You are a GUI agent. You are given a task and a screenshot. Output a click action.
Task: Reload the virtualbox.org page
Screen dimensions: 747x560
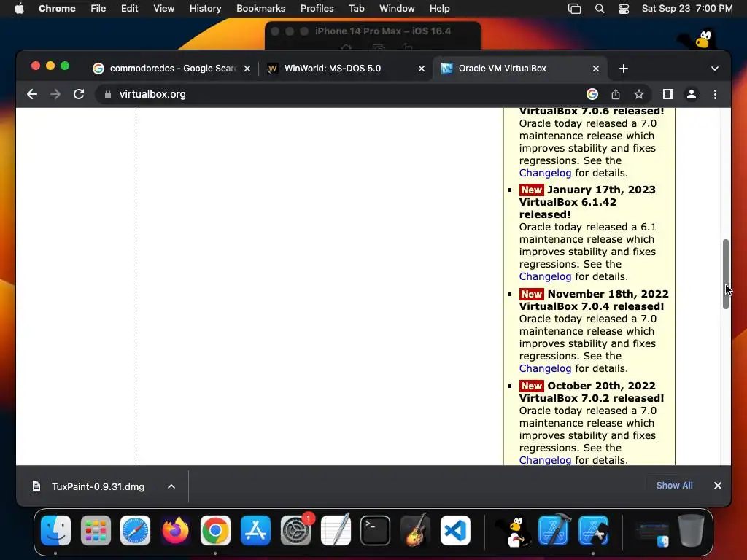79,94
